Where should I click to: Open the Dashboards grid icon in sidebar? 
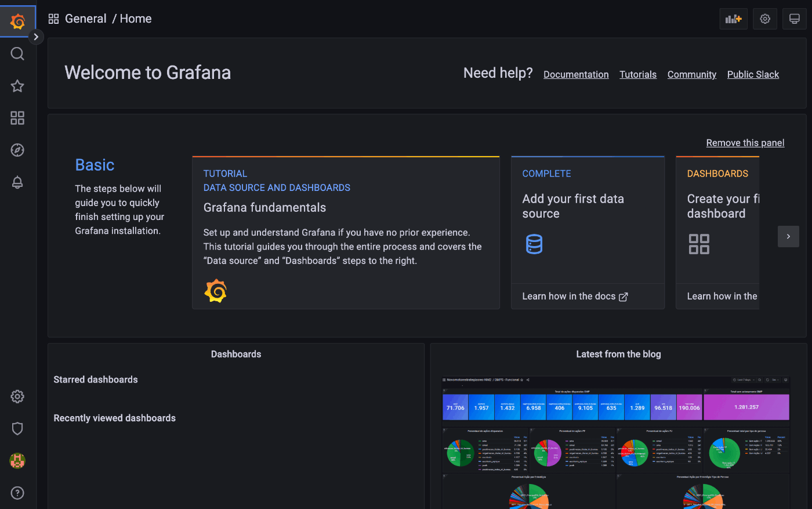click(x=17, y=118)
